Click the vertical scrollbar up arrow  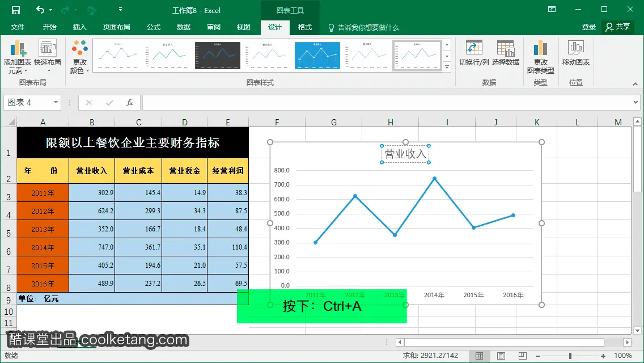[637, 122]
